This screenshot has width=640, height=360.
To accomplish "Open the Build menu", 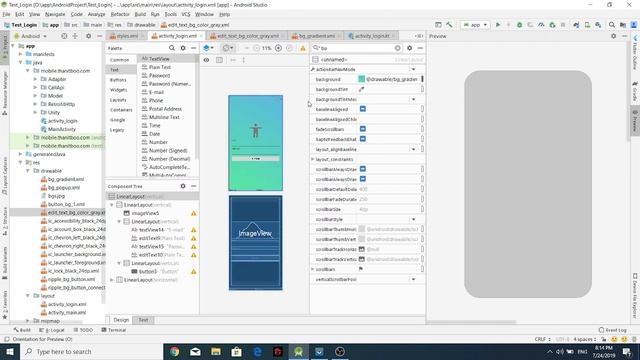I will coord(140,14).
